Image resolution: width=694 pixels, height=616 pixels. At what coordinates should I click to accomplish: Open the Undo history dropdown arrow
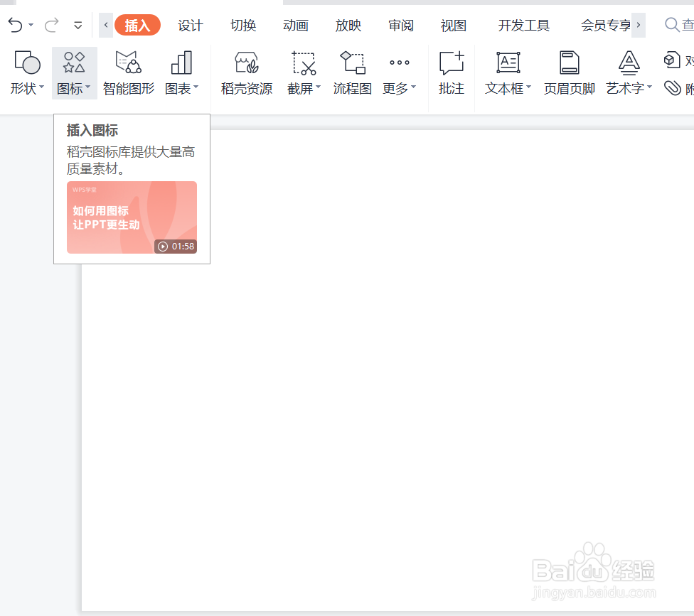tap(31, 25)
